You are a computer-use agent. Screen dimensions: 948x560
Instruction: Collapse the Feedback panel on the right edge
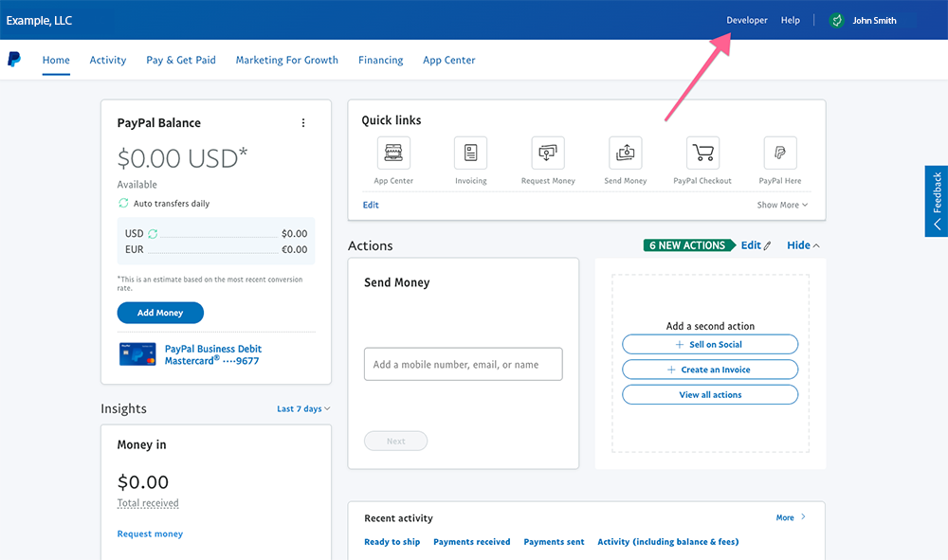tap(937, 225)
